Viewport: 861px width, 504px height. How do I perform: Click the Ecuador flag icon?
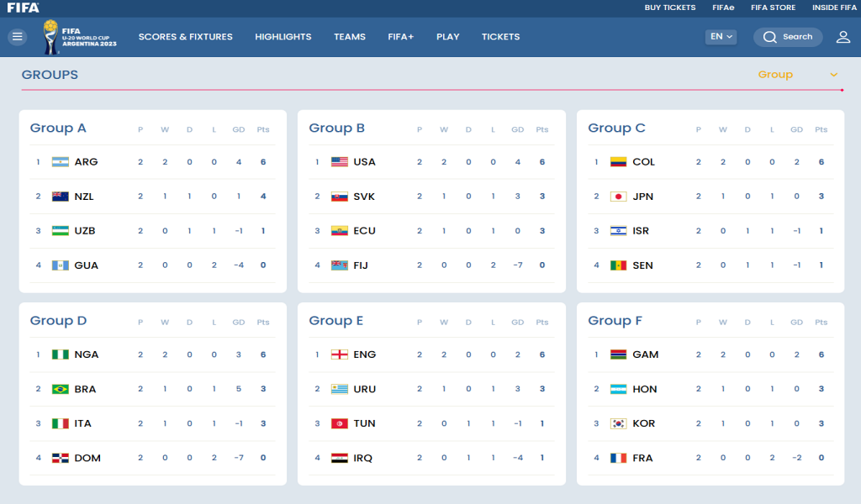point(340,231)
